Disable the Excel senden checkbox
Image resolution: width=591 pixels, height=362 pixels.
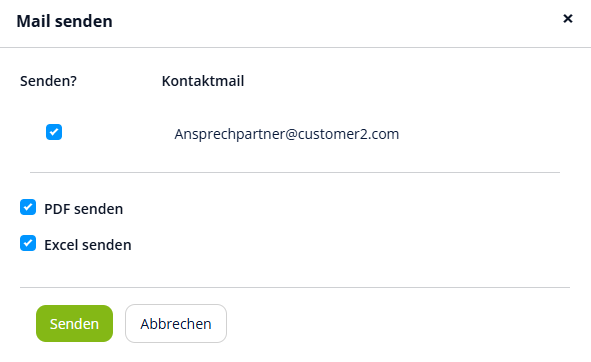[28, 243]
